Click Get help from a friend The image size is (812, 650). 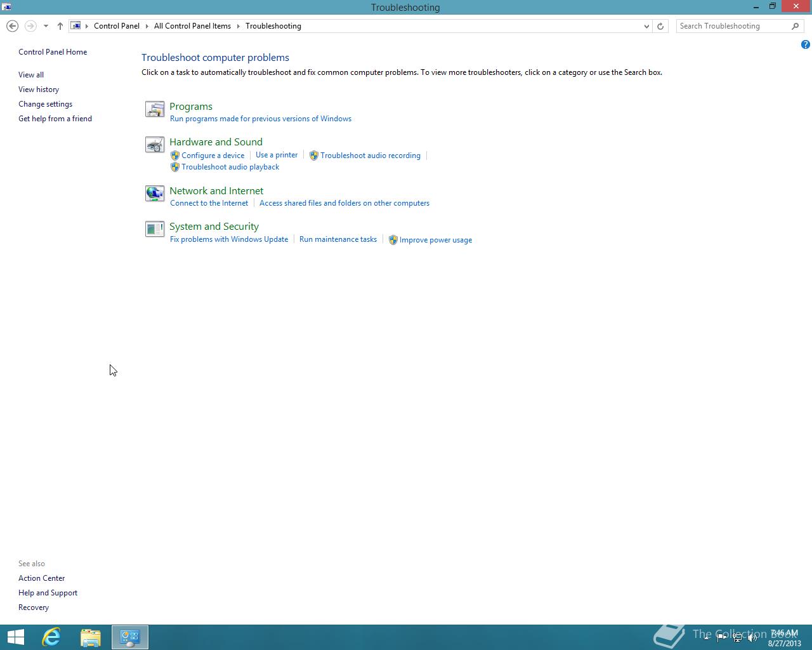pyautogui.click(x=55, y=119)
